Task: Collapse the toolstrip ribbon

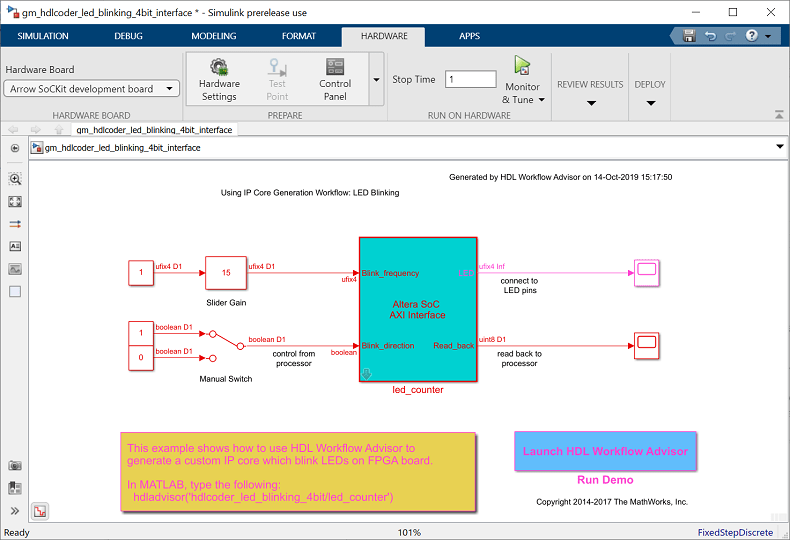Action: [x=779, y=115]
